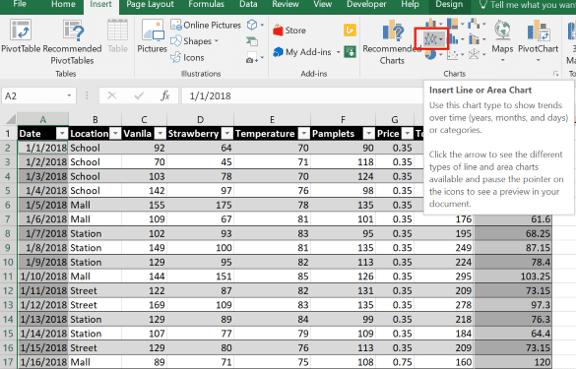Select cell with date 1/5/2018
Viewport: 576px width, 369px height.
pos(43,205)
